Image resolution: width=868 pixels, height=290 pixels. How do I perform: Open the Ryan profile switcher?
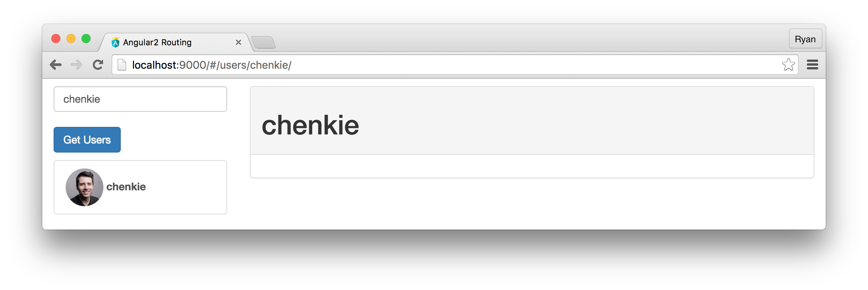[x=805, y=39]
